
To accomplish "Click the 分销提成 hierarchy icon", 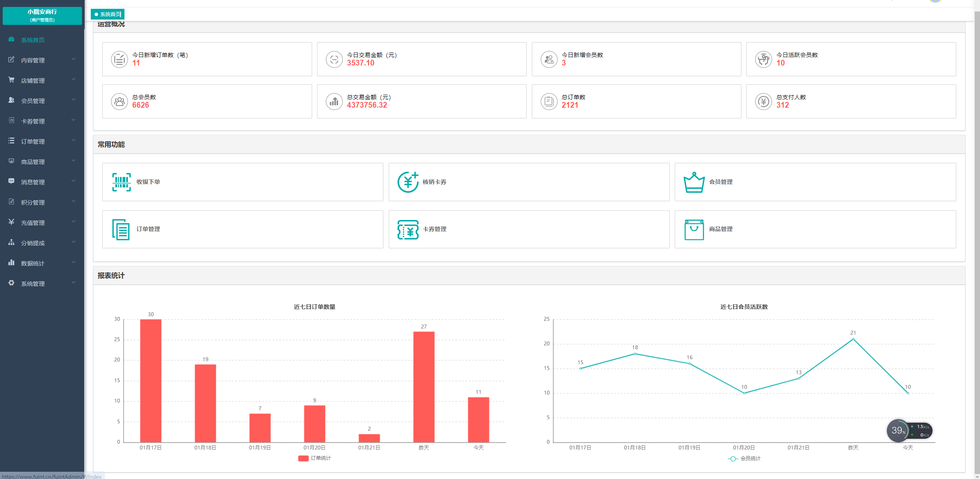I will pyautogui.click(x=11, y=243).
